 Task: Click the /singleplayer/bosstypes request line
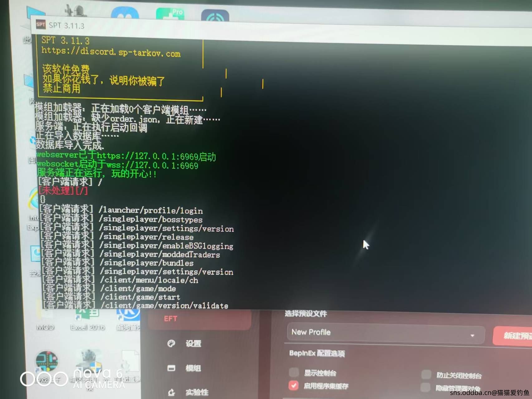121,219
